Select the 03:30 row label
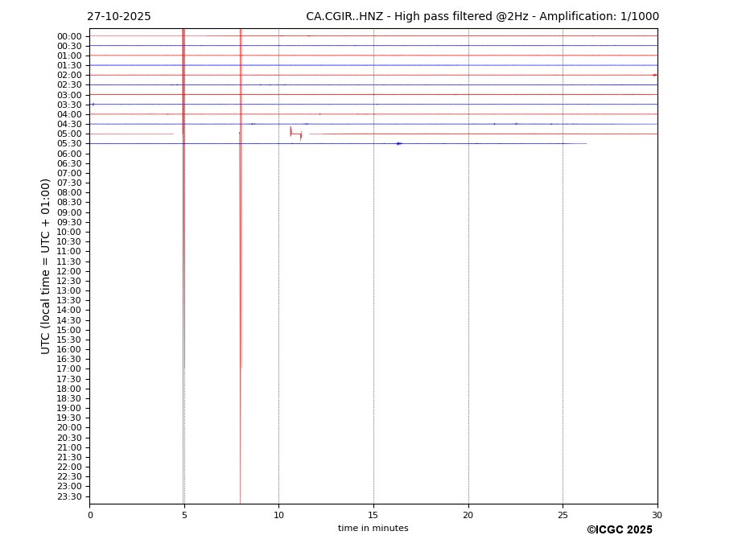Image resolution: width=746 pixels, height=560 pixels. coord(69,105)
